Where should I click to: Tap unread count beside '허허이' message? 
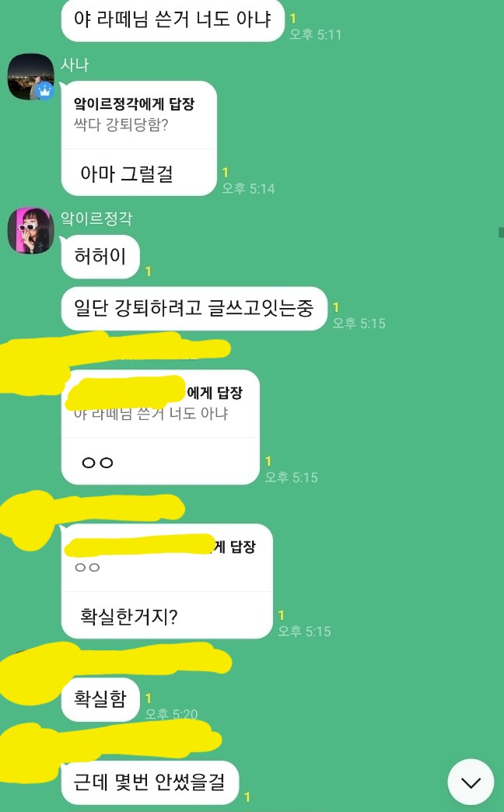pyautogui.click(x=148, y=271)
